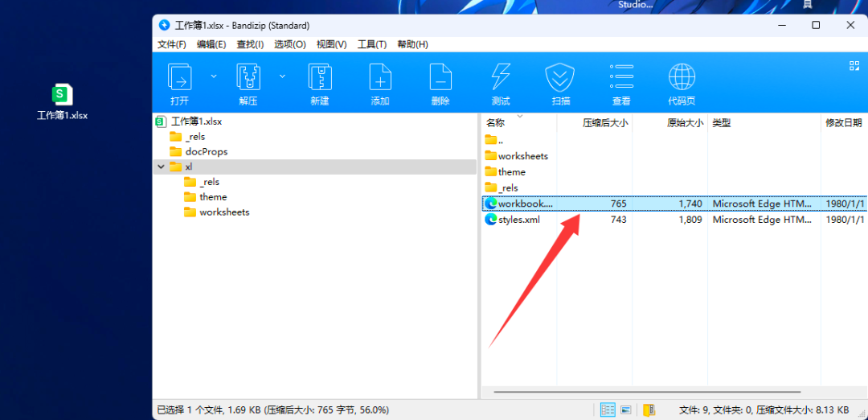The height and width of the screenshot is (420, 868).
Task: Click the 1980/1/1 date of styles.xml
Action: (845, 220)
